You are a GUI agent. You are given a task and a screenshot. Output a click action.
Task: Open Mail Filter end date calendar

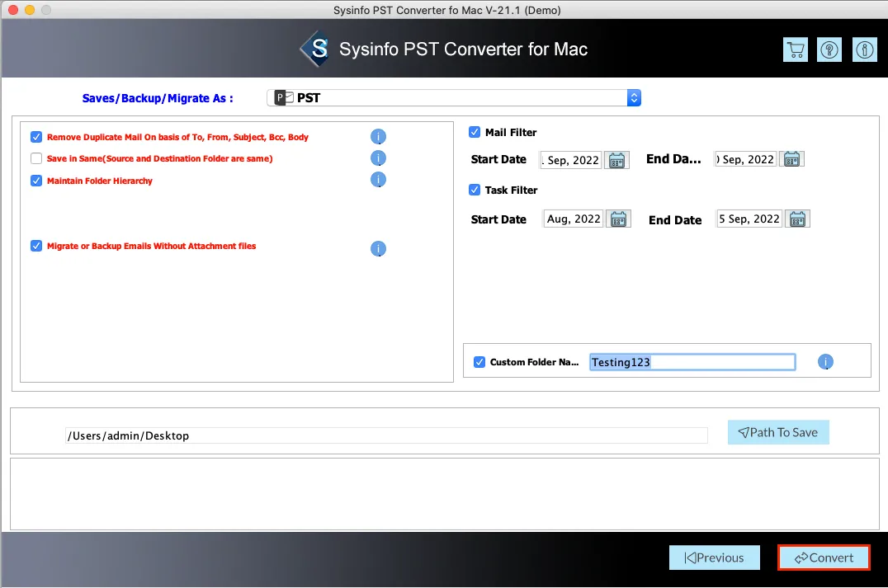point(791,159)
